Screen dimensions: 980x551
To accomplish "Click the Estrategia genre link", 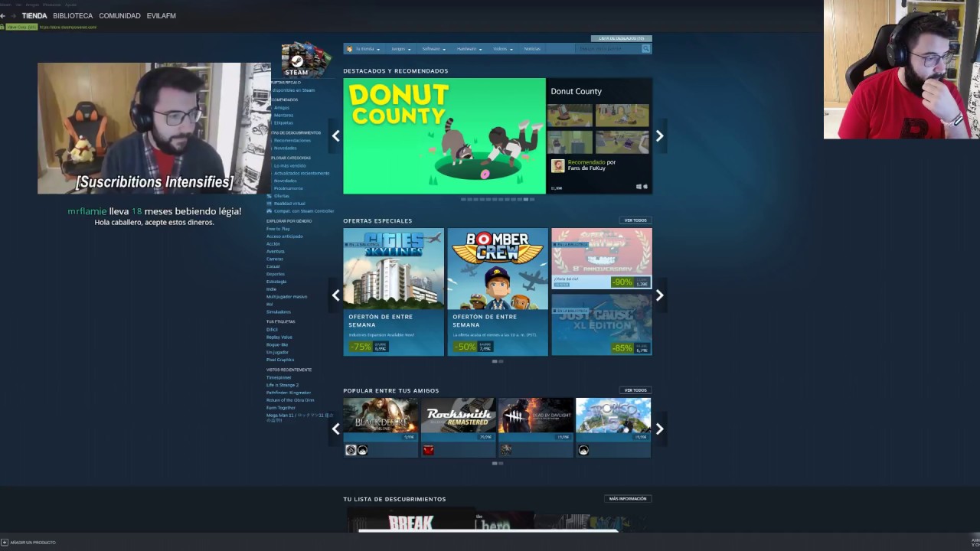I will [x=276, y=282].
